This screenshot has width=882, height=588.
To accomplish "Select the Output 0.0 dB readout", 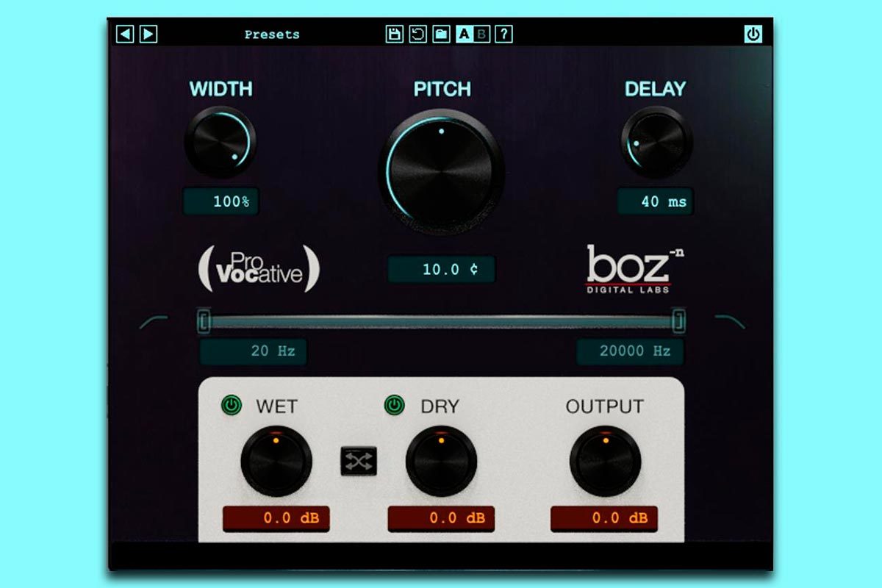I will (x=604, y=518).
